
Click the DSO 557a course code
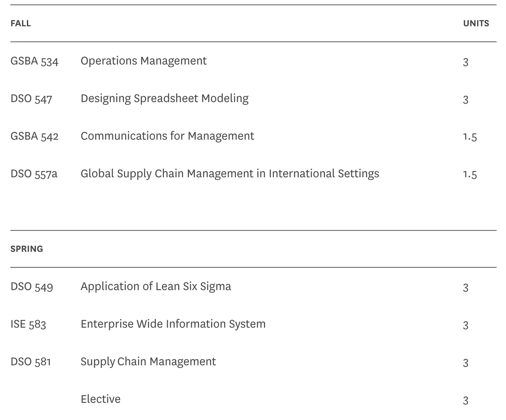click(34, 174)
